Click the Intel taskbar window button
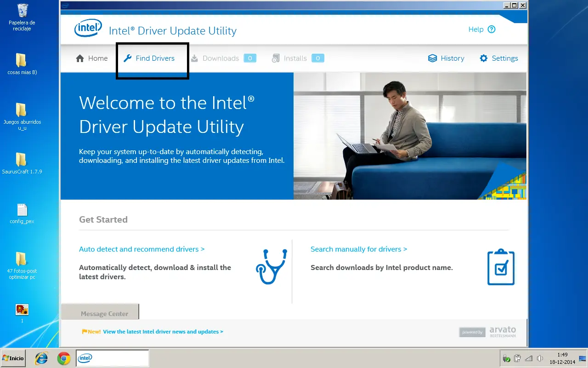 point(113,358)
